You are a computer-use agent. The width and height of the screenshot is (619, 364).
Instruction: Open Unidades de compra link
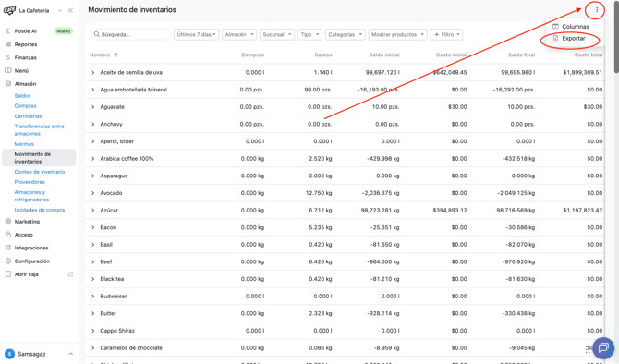(40, 210)
